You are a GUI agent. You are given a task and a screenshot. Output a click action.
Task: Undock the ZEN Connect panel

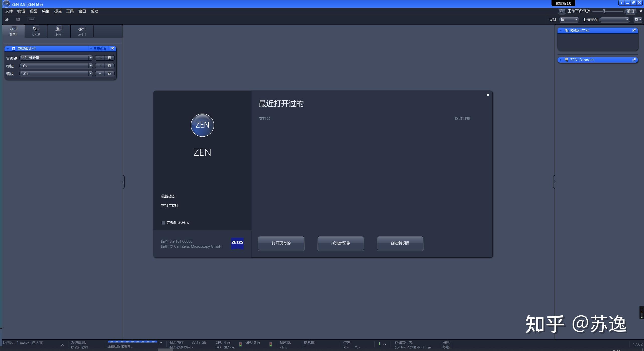click(x=634, y=60)
